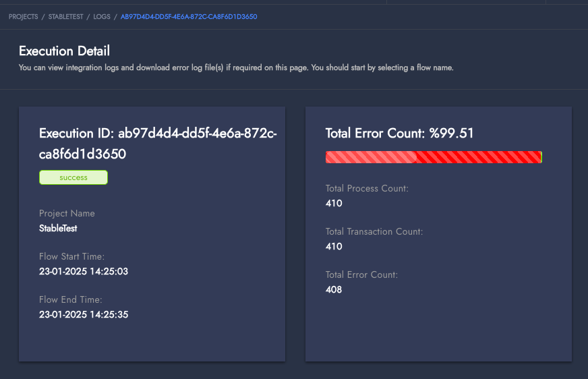Click the Flow Start Time value 14:25:03
This screenshot has height=379, width=588.
pos(84,272)
